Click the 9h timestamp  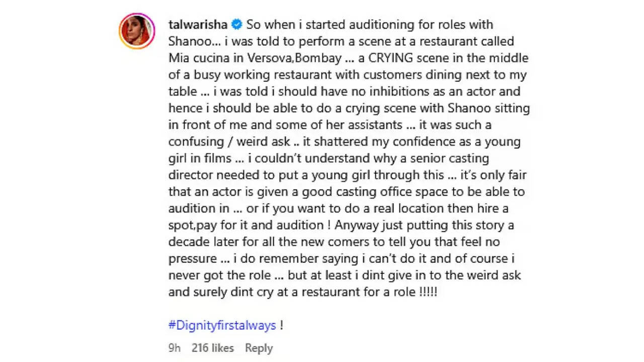click(175, 348)
